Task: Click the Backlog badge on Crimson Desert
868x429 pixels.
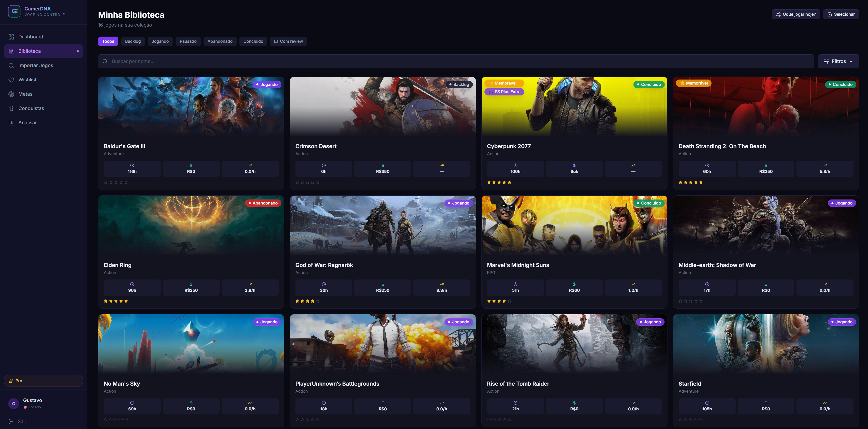Action: pos(459,84)
